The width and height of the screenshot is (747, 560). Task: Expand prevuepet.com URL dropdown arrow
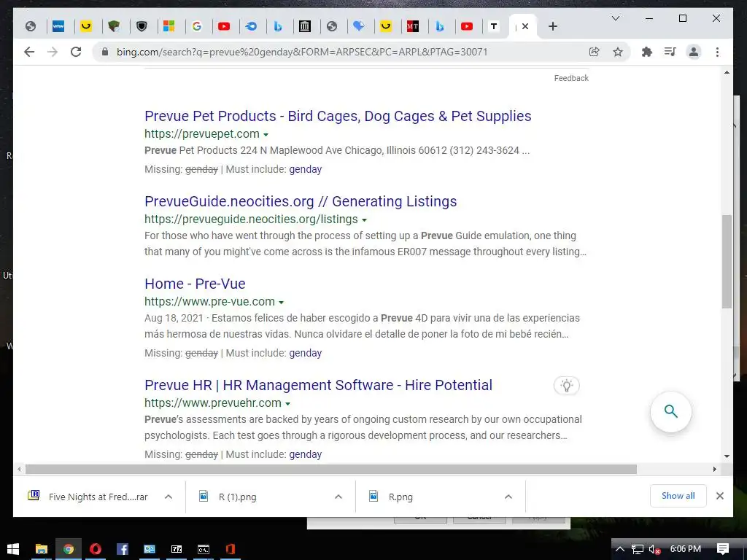point(266,135)
